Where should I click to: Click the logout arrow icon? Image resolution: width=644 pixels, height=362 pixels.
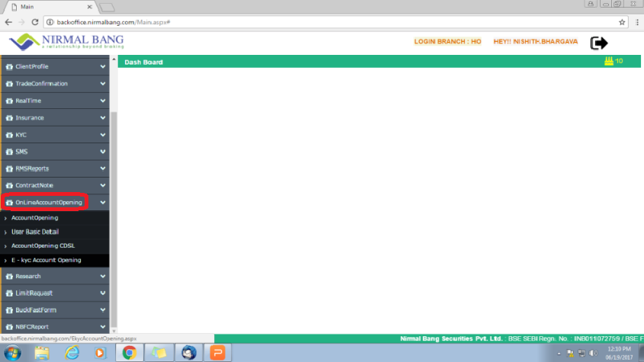(x=599, y=43)
